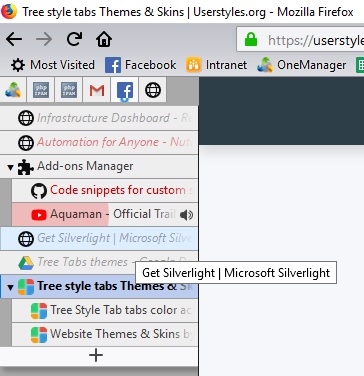Open the Facebook bookmark
Image resolution: width=364 pixels, height=376 pixels.
pos(140,65)
